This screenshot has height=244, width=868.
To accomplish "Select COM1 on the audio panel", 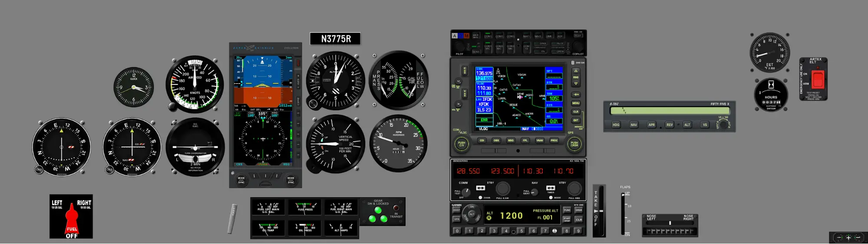I will pos(488,36).
